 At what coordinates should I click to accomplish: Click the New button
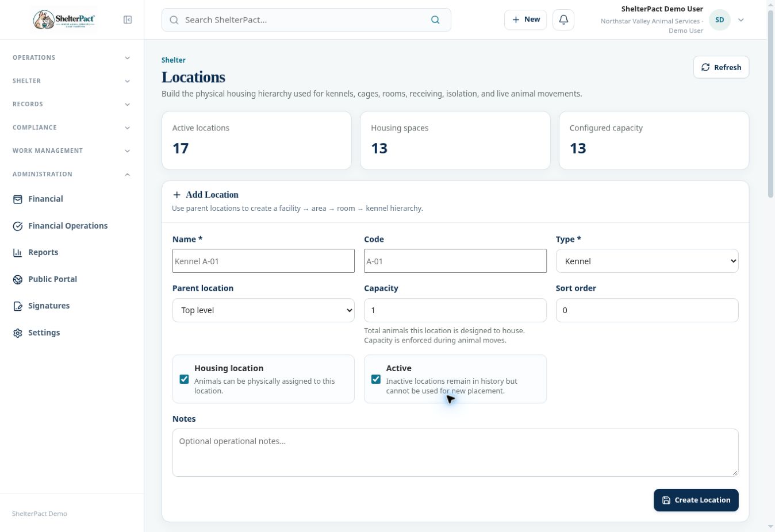(525, 20)
